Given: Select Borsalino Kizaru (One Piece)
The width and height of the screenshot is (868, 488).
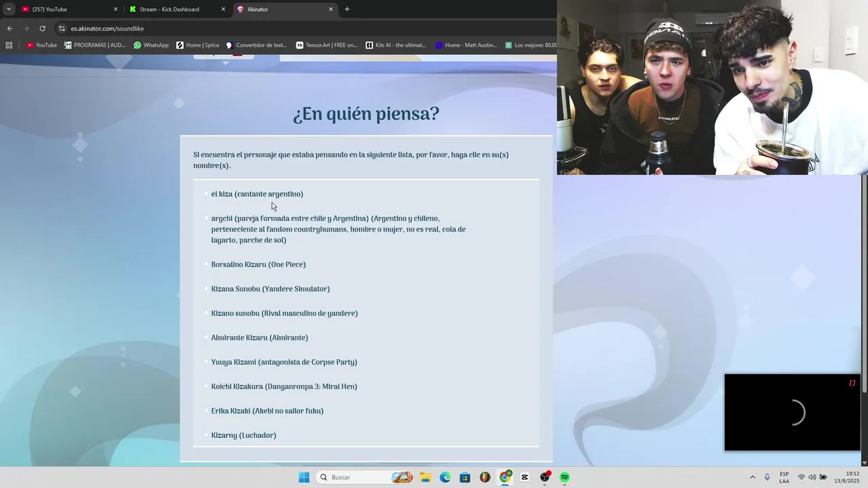Looking at the screenshot, I should tap(258, 264).
